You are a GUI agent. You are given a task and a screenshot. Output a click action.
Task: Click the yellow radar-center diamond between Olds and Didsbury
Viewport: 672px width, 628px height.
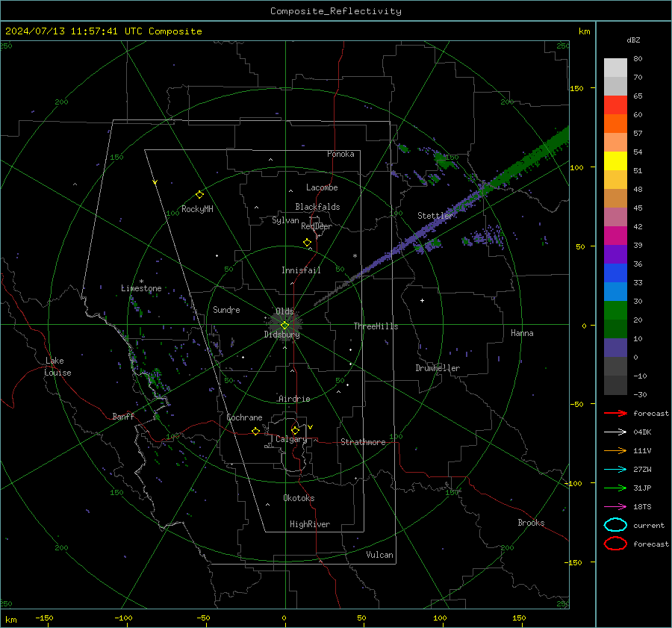pyautogui.click(x=284, y=325)
